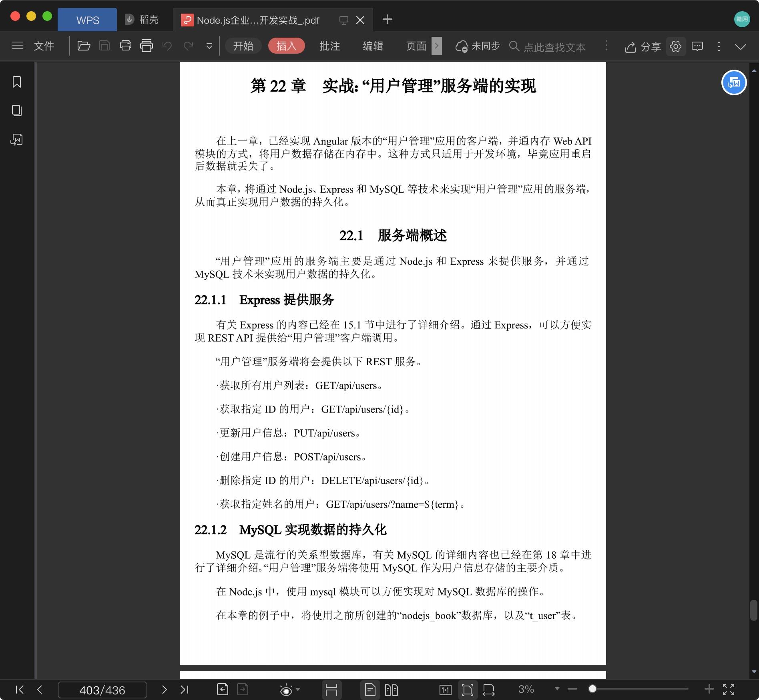Click the first print icon
Image resolution: width=759 pixels, height=700 pixels.
(x=125, y=46)
